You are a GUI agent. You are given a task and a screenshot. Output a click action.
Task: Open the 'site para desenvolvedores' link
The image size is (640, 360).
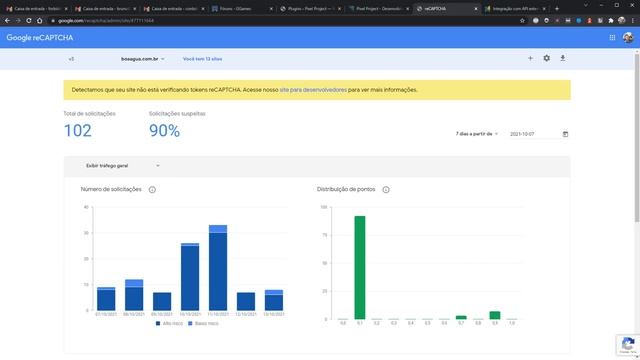pos(313,90)
